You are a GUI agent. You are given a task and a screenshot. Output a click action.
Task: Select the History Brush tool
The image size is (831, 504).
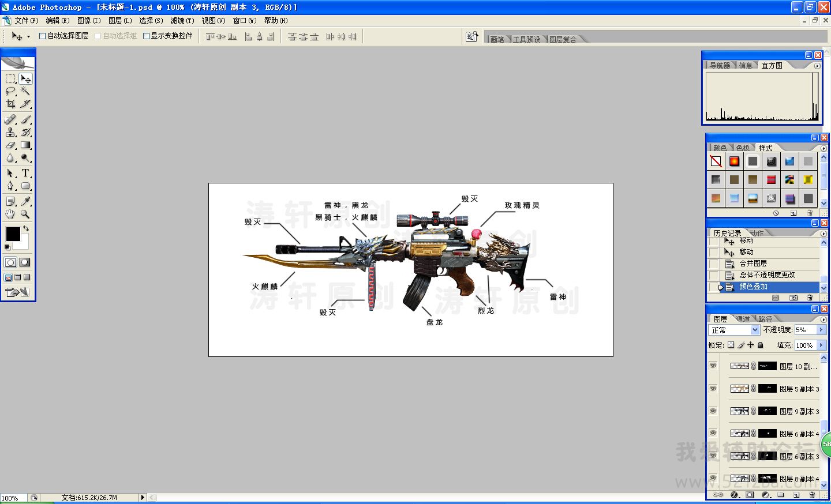[x=25, y=132]
